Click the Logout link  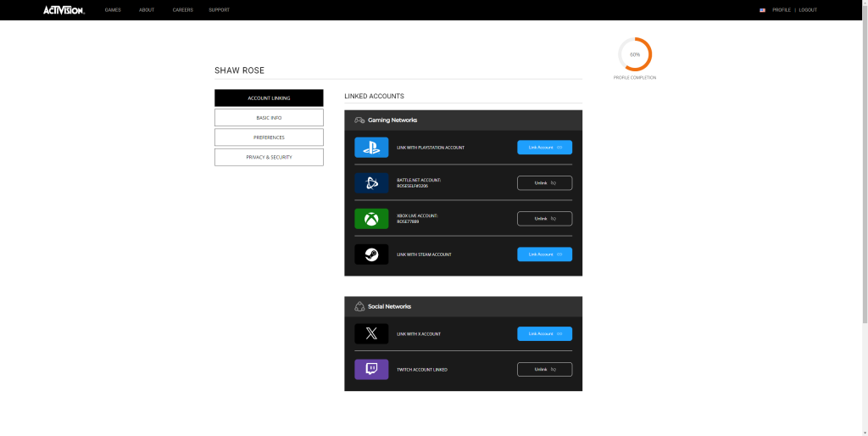click(x=808, y=10)
